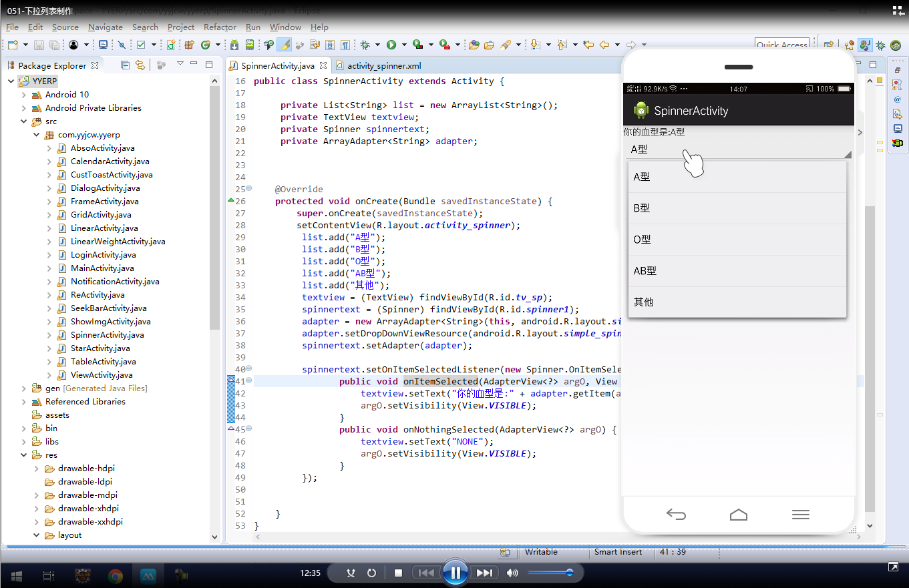909x588 pixels.
Task: Click the New Java Package icon
Action: [190, 45]
